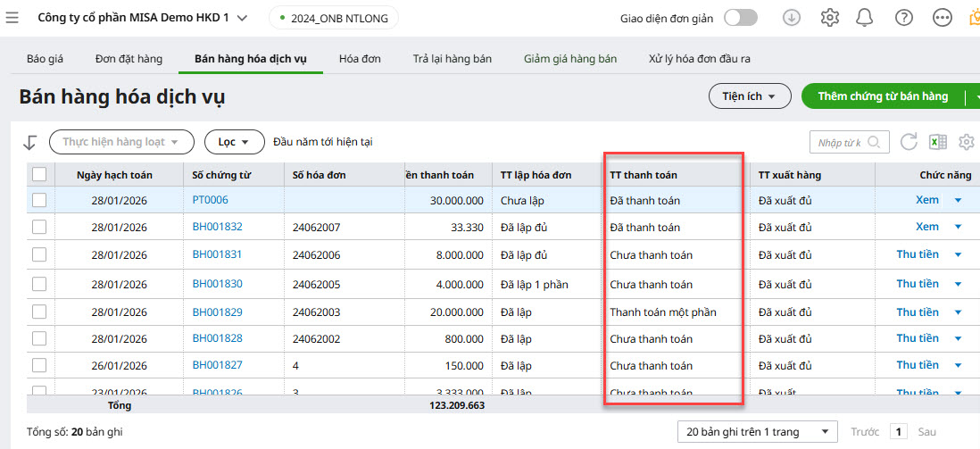This screenshot has width=980, height=449.
Task: Click the refresh list icon
Action: click(909, 142)
